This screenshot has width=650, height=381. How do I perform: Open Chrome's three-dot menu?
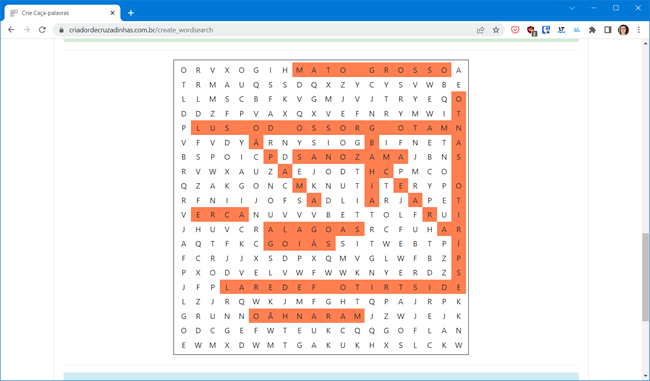(x=639, y=30)
